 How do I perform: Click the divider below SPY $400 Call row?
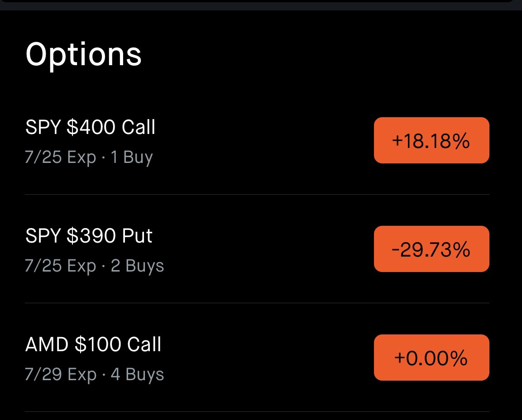(x=257, y=194)
